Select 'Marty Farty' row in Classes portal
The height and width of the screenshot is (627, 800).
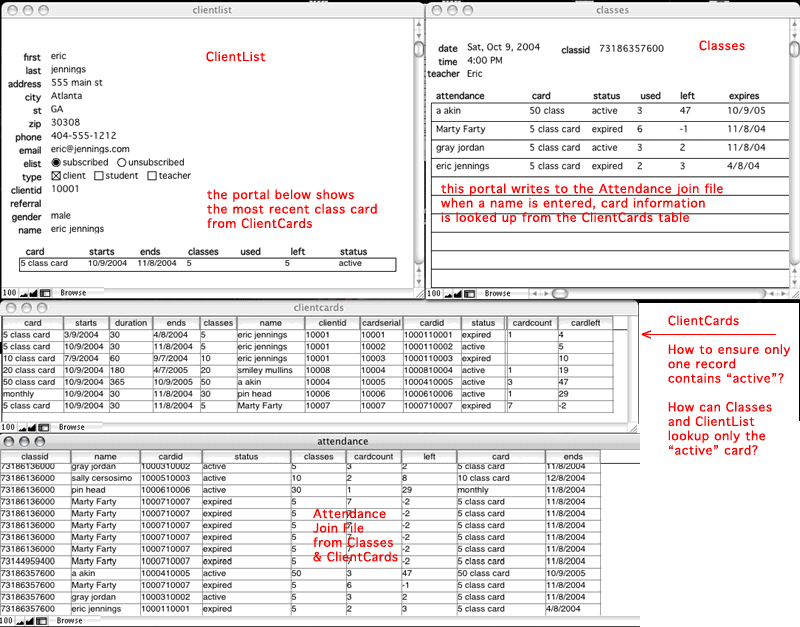[610, 130]
